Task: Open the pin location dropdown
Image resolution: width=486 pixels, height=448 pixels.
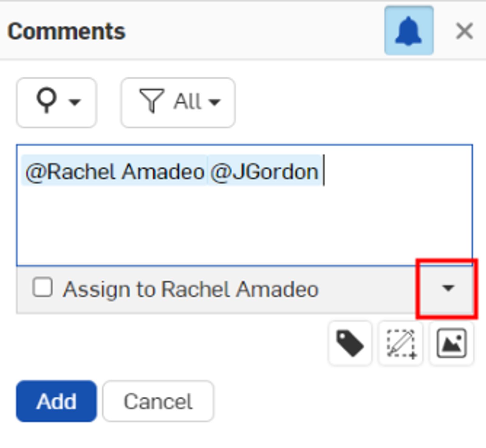Action: (x=56, y=102)
